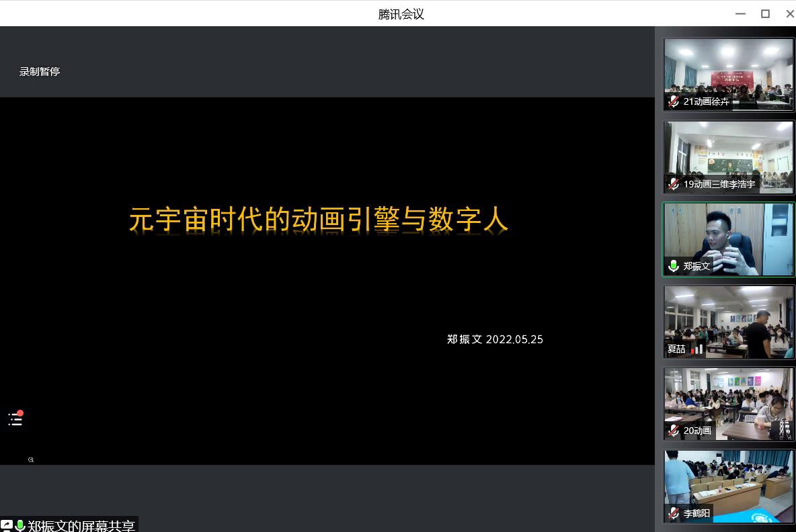Click muted mic icon on 20动画 tile
The image size is (796, 532).
(674, 431)
